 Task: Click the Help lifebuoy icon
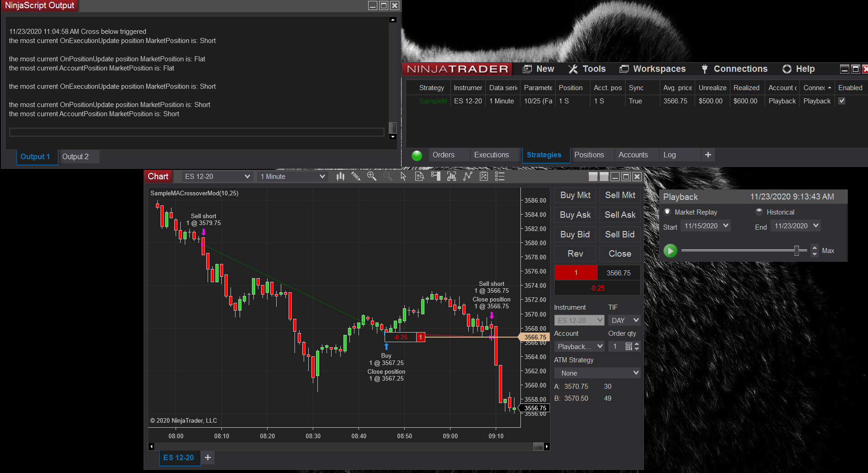(x=787, y=69)
